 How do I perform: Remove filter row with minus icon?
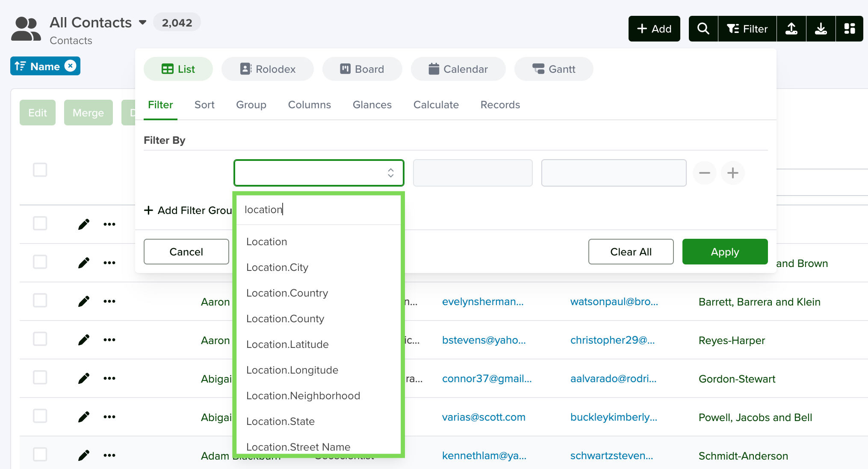coord(704,173)
